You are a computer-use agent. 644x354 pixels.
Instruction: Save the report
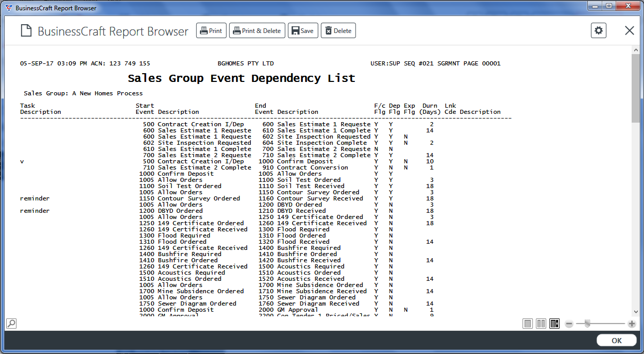click(303, 31)
